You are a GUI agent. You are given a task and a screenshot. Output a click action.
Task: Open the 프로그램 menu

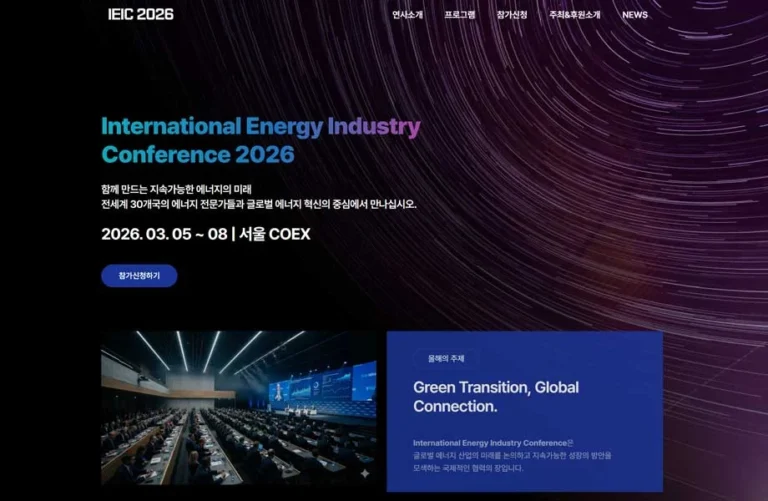click(459, 15)
